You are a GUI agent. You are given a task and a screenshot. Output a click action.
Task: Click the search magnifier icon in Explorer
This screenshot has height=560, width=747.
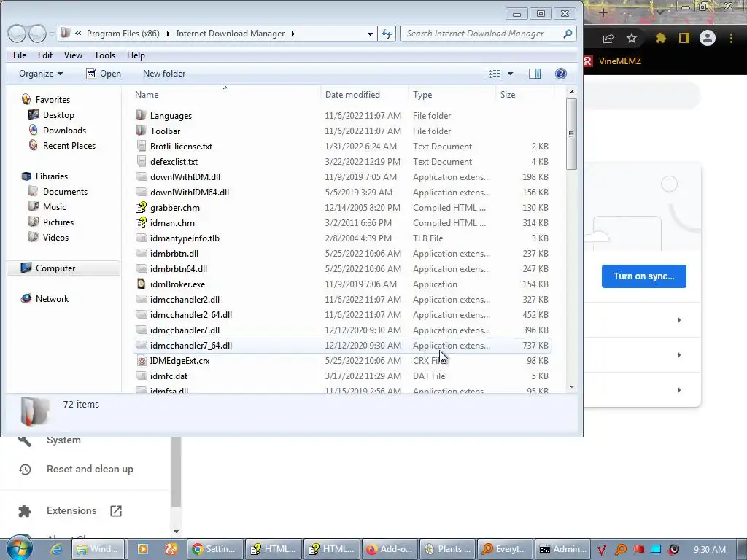[568, 34]
